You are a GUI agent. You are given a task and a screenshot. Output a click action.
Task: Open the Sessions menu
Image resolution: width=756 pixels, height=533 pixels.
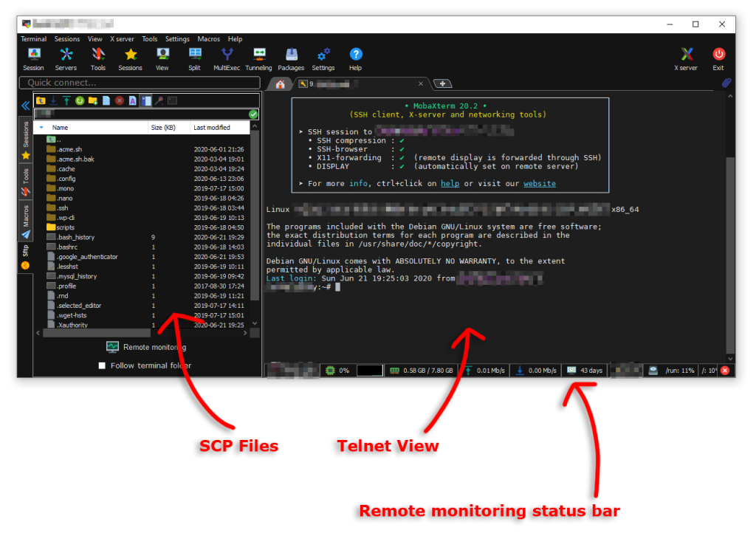(x=67, y=39)
